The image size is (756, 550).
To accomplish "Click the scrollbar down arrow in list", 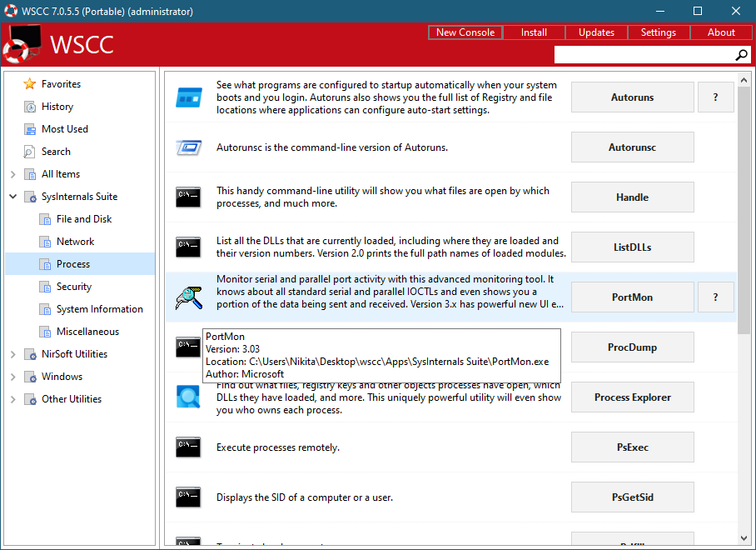I will pyautogui.click(x=744, y=538).
